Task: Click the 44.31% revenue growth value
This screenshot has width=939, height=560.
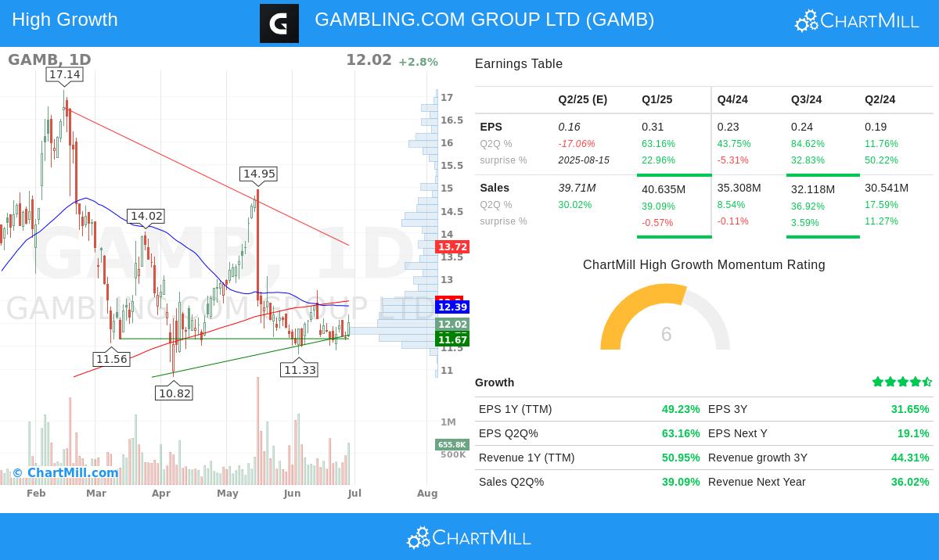Action: (x=910, y=458)
